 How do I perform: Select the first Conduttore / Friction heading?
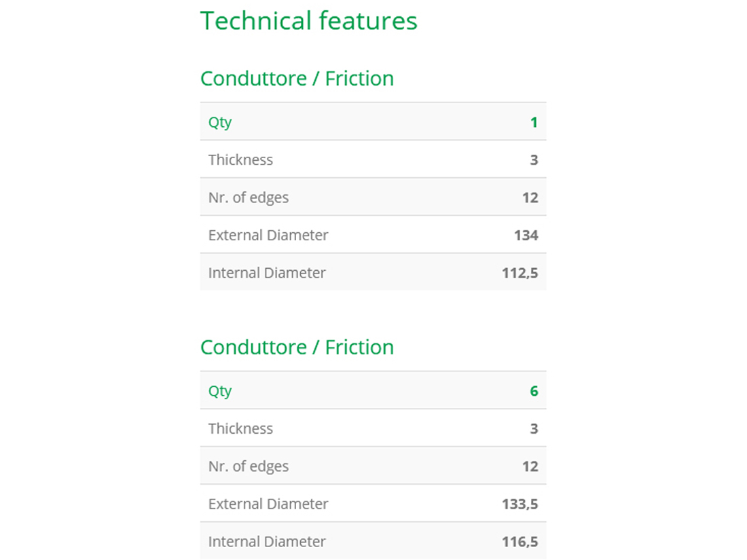coord(297,79)
